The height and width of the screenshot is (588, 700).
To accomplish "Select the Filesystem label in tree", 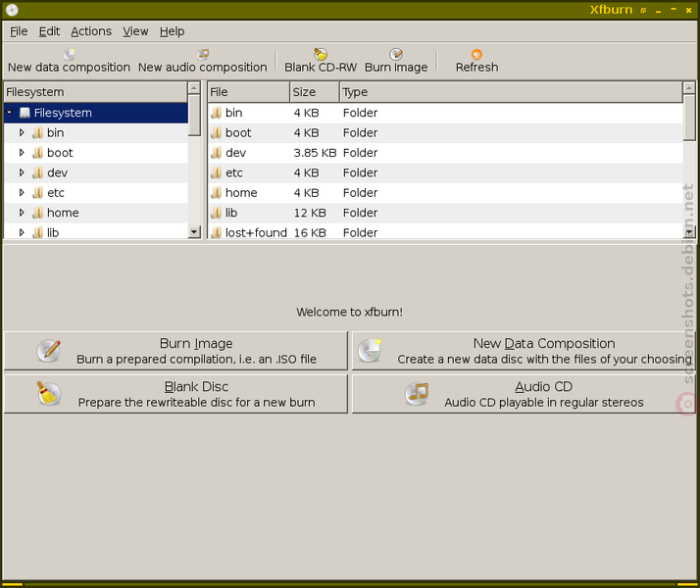I will click(63, 113).
